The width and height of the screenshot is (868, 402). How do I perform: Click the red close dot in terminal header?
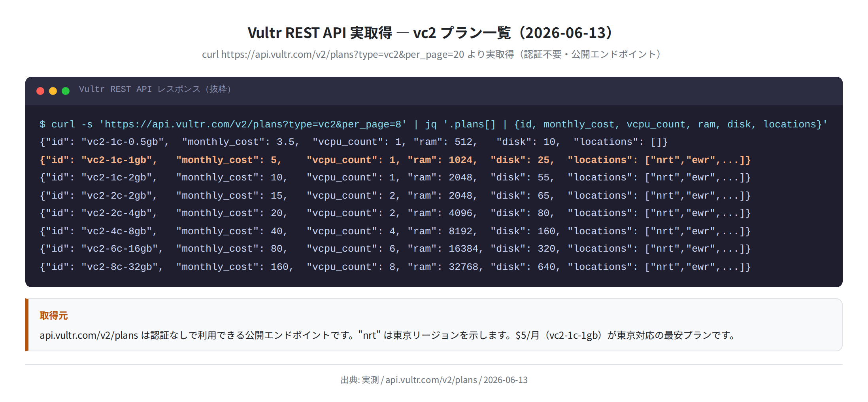click(40, 91)
